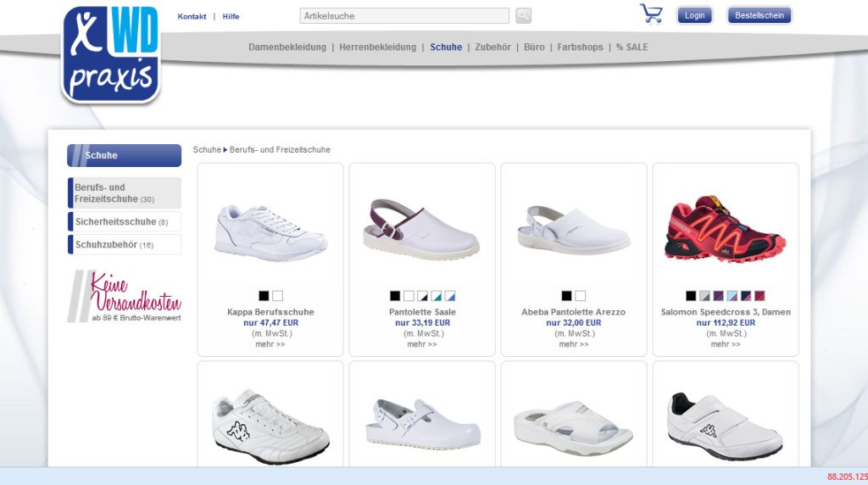Select Schuhzubehör category
Screen dimensions: 868x485
[124, 245]
